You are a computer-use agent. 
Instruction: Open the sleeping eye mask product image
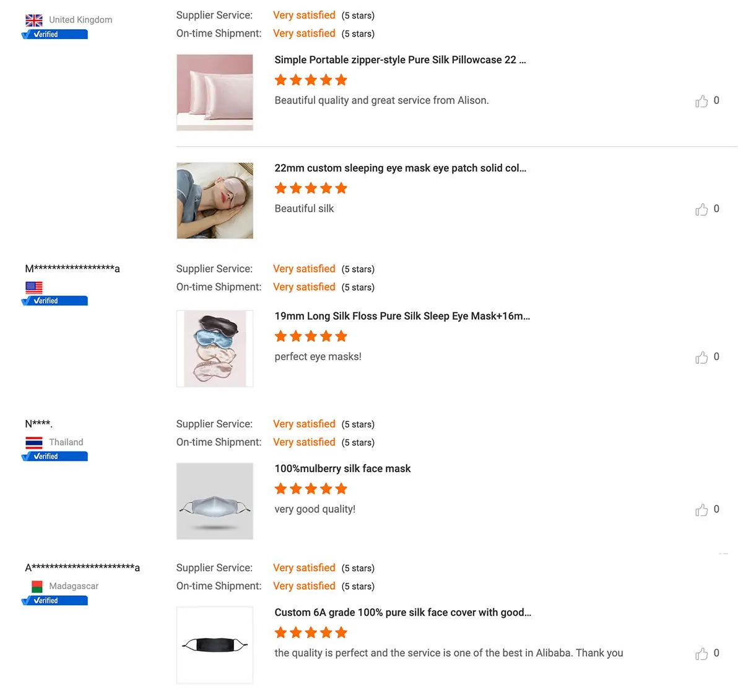point(215,201)
